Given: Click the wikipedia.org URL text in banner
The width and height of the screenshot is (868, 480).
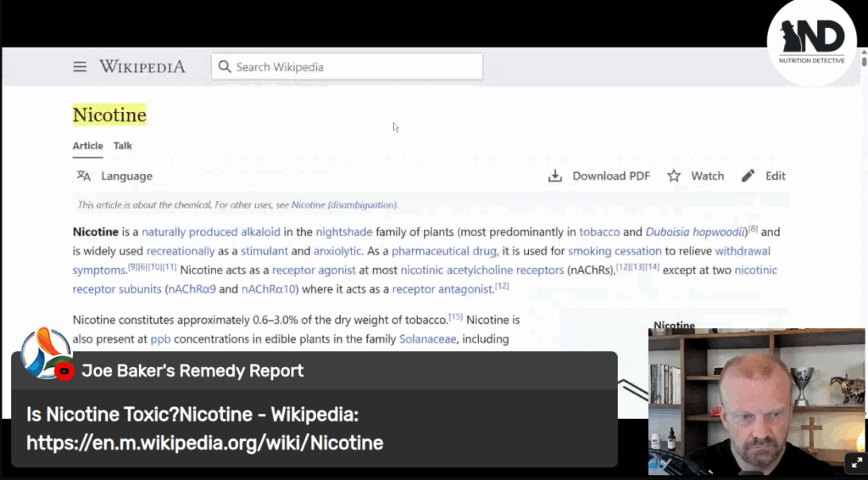Looking at the screenshot, I should pos(205,443).
